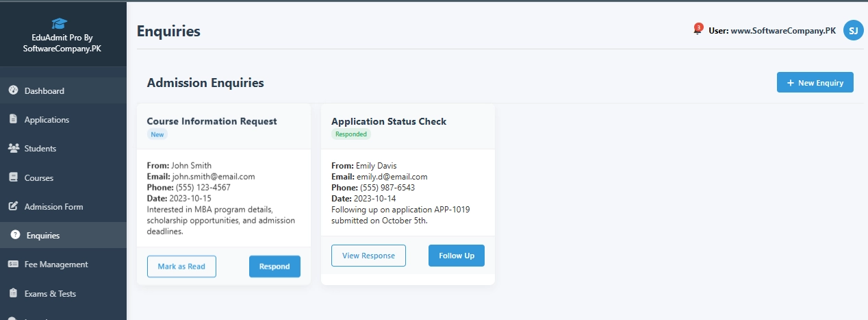View Response for Emily Davis enquiry

[368, 256]
